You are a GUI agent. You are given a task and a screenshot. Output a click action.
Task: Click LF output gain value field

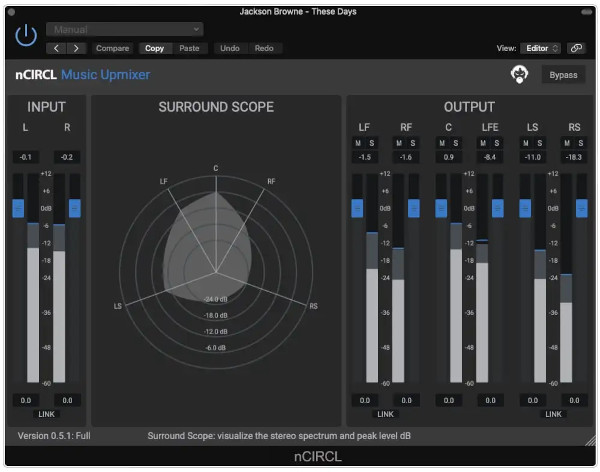pyautogui.click(x=365, y=400)
